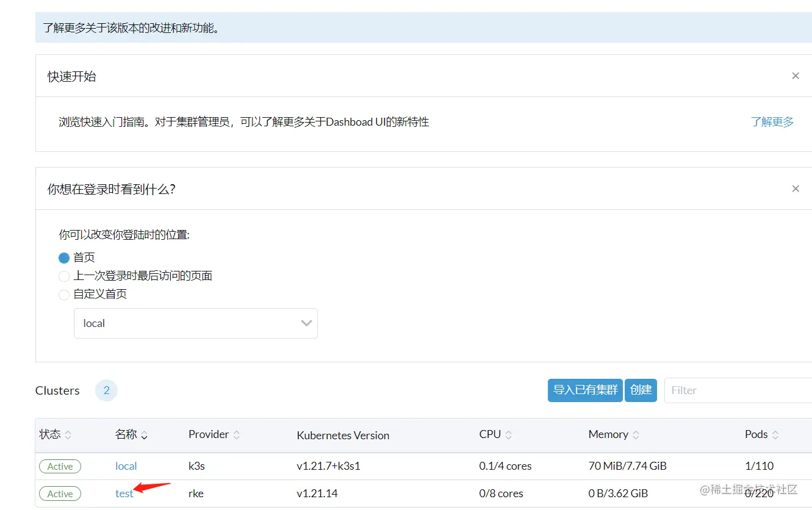Click version v1.21.7+k3s1 cell
The width and height of the screenshot is (812, 510).
[328, 466]
